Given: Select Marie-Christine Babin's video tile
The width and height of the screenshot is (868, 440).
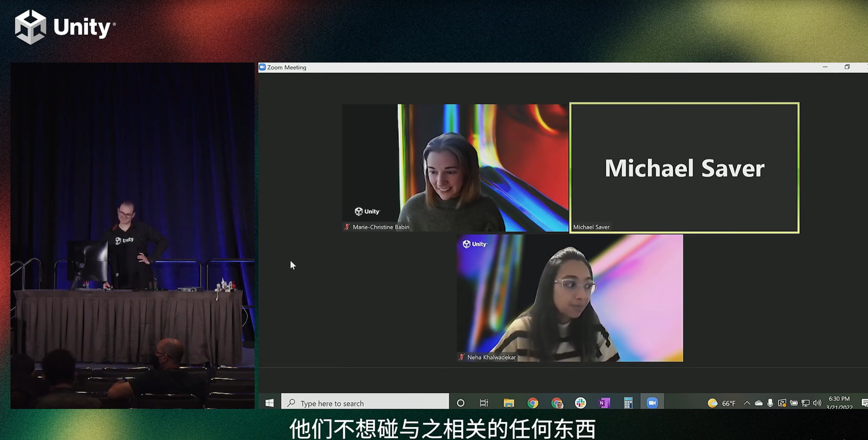Looking at the screenshot, I should 455,168.
